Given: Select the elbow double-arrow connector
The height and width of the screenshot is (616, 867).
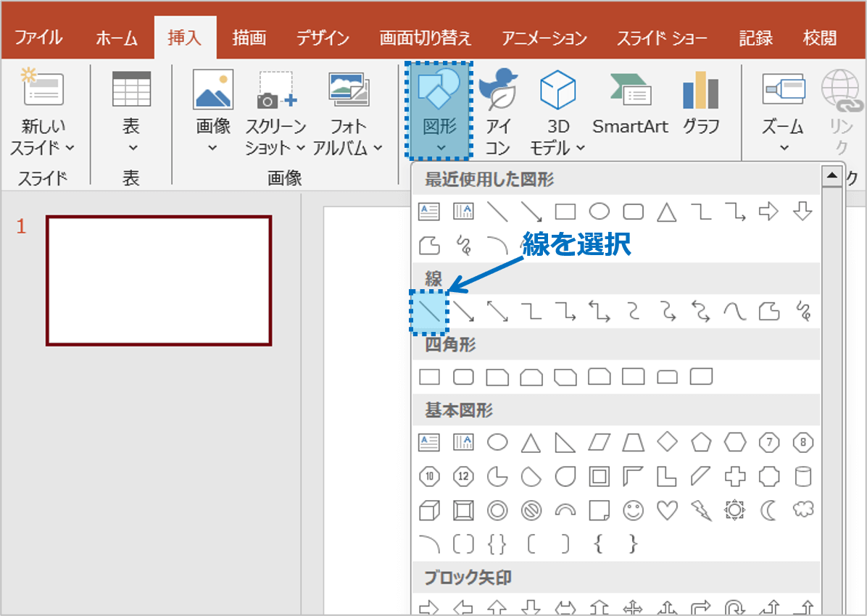Looking at the screenshot, I should (600, 312).
